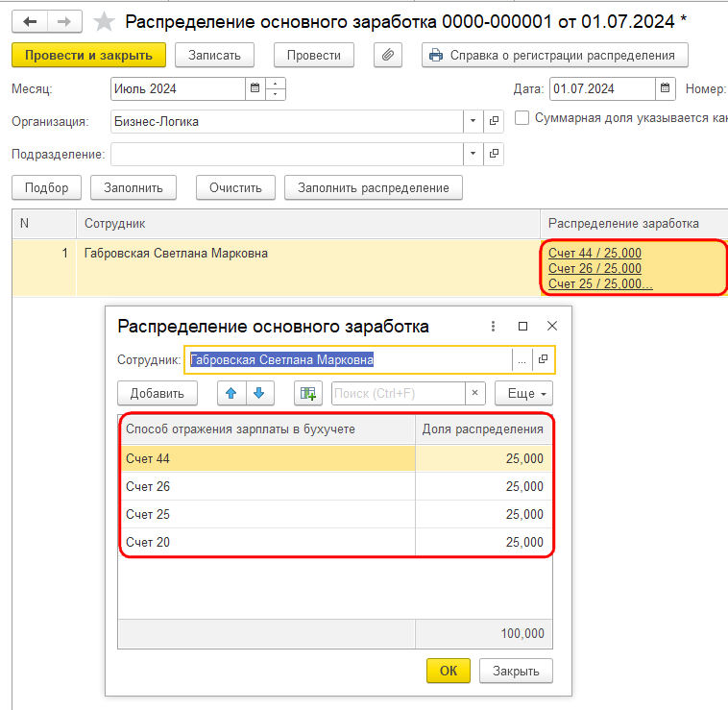Toggle 'Суммарная доля указывается' checkbox
The width and height of the screenshot is (728, 710).
click(x=522, y=118)
